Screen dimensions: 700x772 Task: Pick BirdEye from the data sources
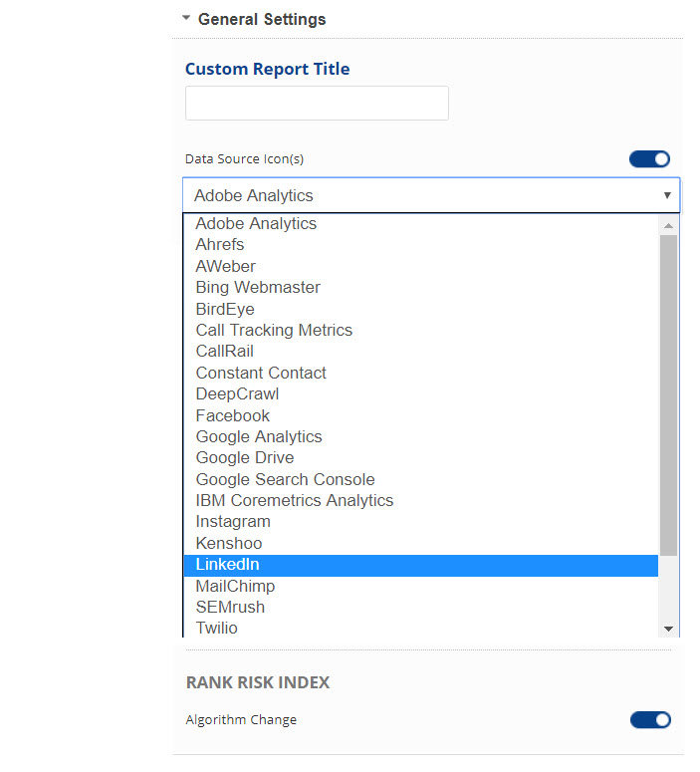coord(225,309)
